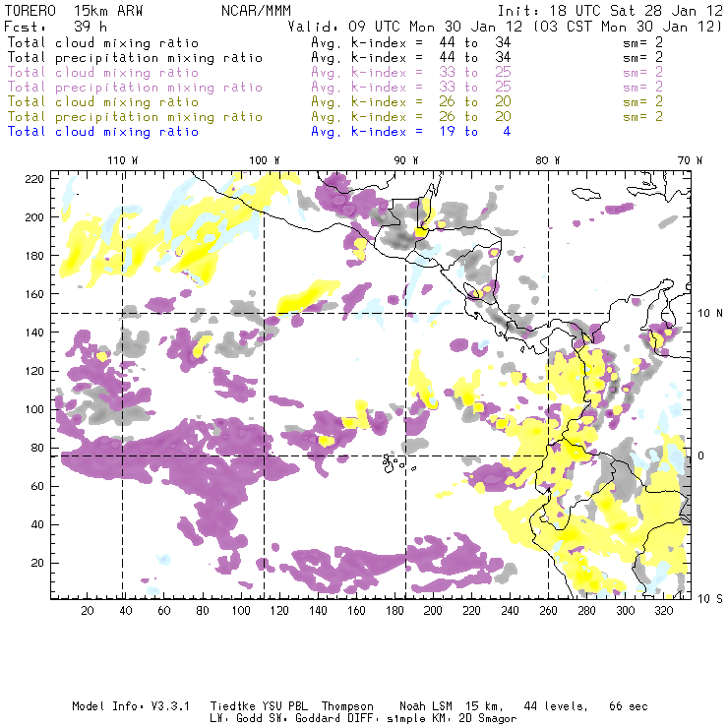728x728 pixels.
Task: Click the "10 S" latitude label
Action: click(710, 599)
